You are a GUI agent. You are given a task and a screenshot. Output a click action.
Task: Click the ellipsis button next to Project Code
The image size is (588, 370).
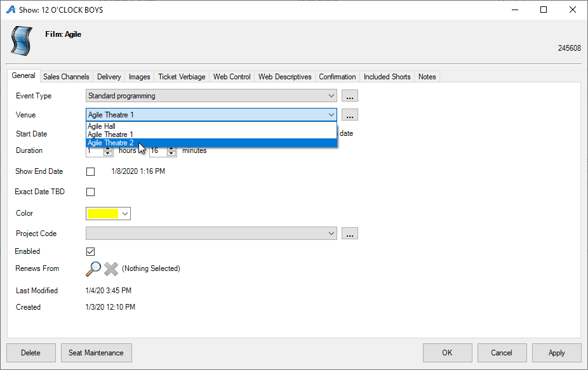tap(349, 233)
